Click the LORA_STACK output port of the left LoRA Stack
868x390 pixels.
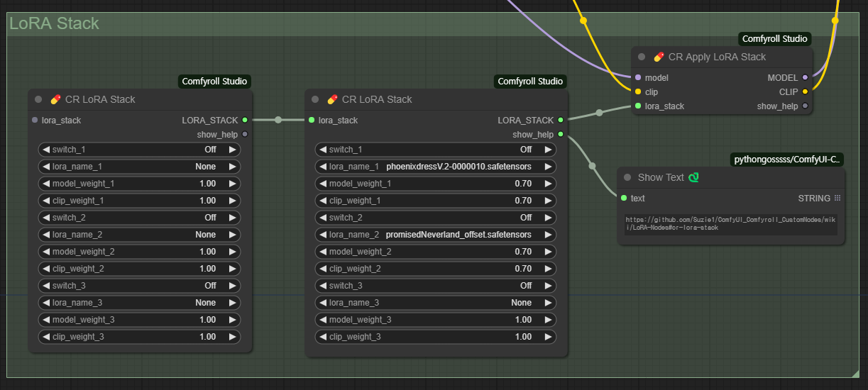[x=245, y=120]
